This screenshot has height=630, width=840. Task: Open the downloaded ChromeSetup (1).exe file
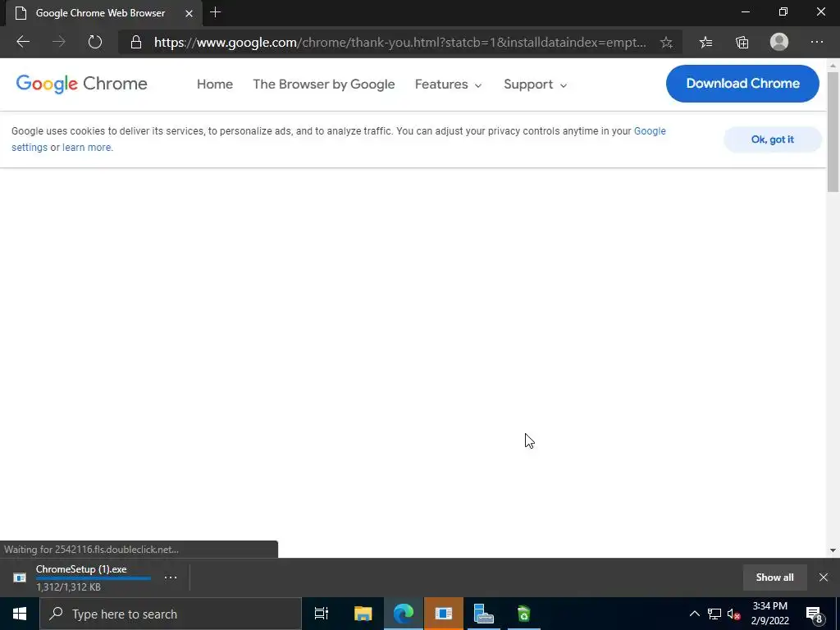click(x=81, y=569)
